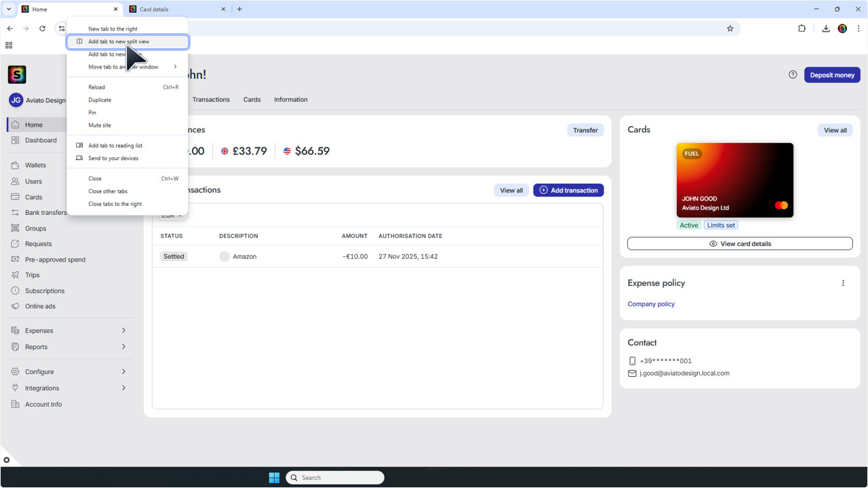The image size is (868, 488).
Task: Open browser downloads icon
Action: pos(826,28)
